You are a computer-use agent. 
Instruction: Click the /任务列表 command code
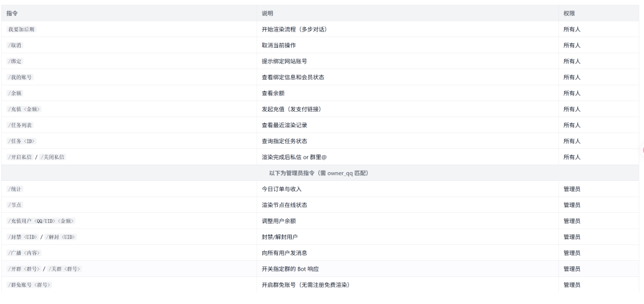(x=19, y=125)
